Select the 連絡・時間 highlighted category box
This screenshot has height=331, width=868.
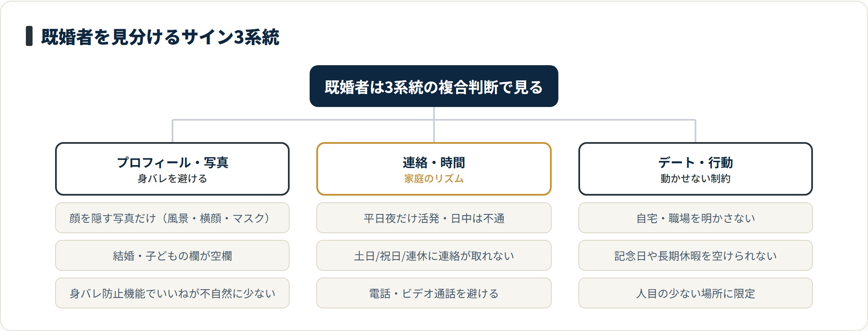coord(434,169)
